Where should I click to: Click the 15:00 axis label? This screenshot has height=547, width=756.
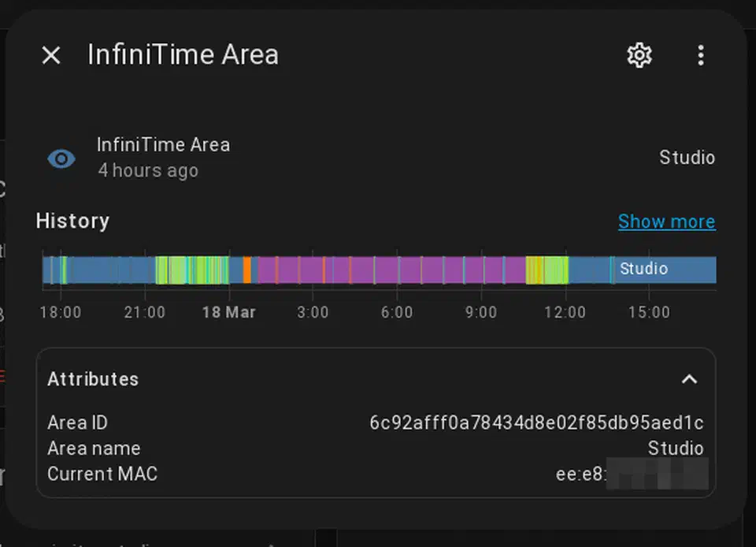tap(649, 312)
